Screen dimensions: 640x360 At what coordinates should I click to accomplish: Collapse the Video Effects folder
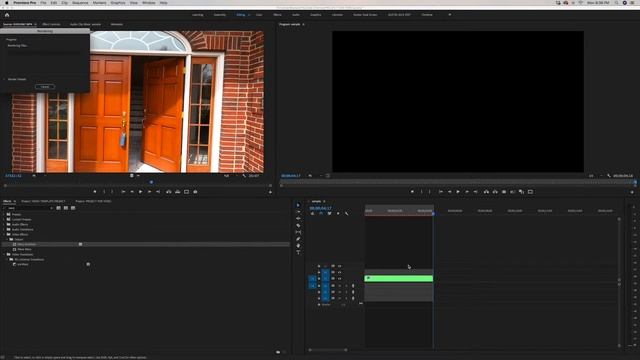point(4,234)
